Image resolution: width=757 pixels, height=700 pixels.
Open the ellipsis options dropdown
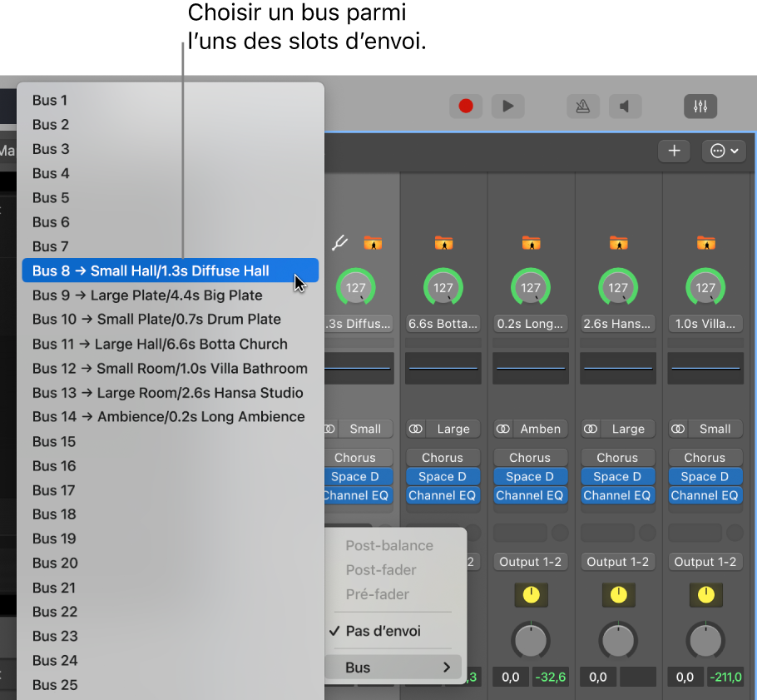coord(719,151)
